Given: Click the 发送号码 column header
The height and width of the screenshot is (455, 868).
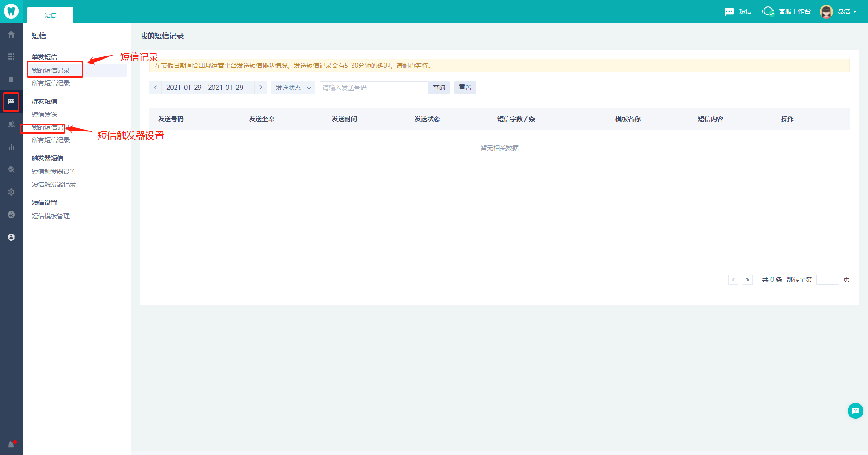Looking at the screenshot, I should (x=171, y=119).
